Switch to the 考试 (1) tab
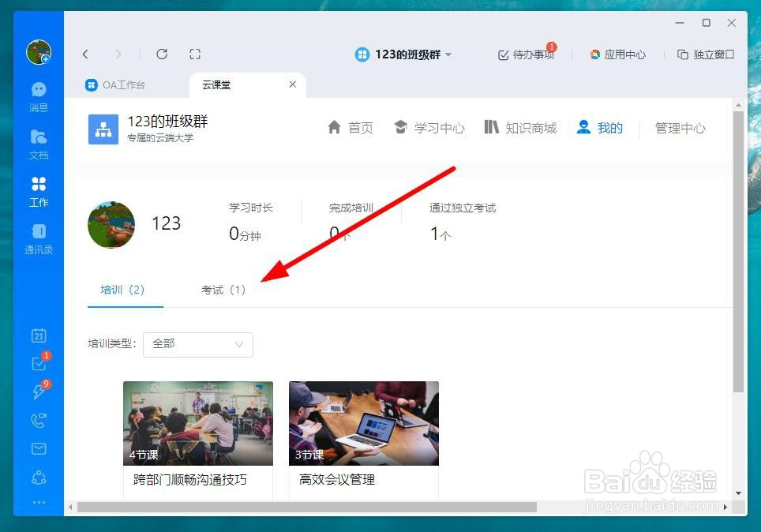The image size is (761, 532). click(x=223, y=290)
